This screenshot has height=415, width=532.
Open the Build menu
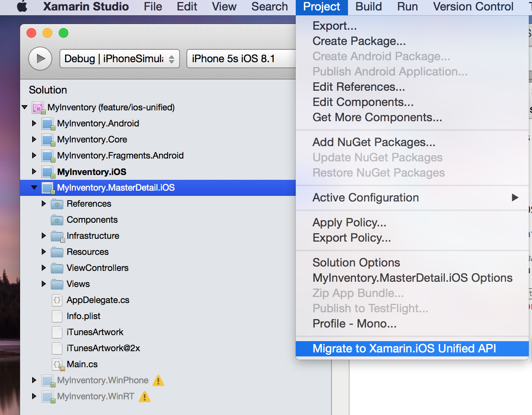click(x=368, y=6)
